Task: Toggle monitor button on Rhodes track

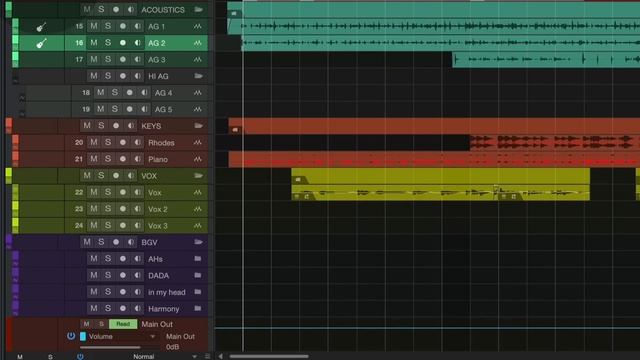Action: pos(138,142)
